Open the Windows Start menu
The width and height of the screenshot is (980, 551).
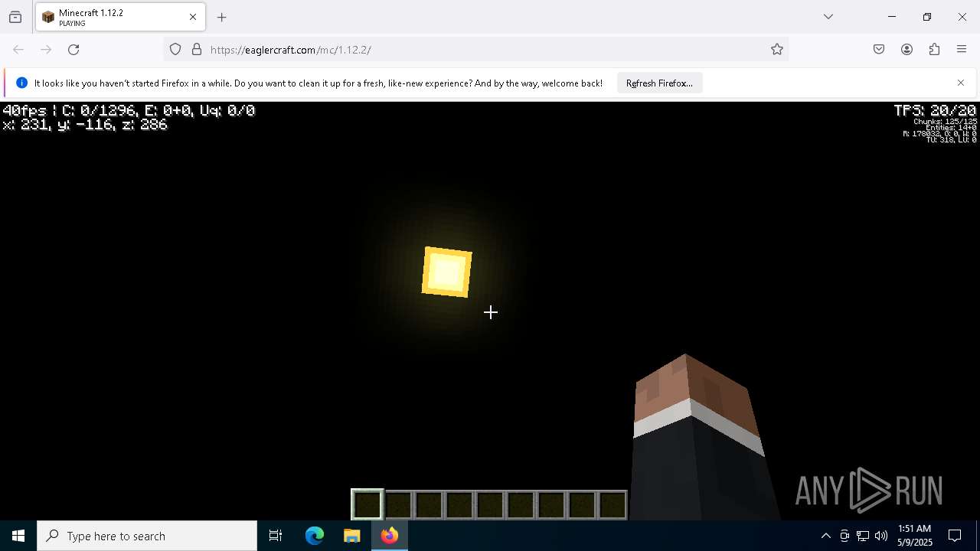coord(18,536)
